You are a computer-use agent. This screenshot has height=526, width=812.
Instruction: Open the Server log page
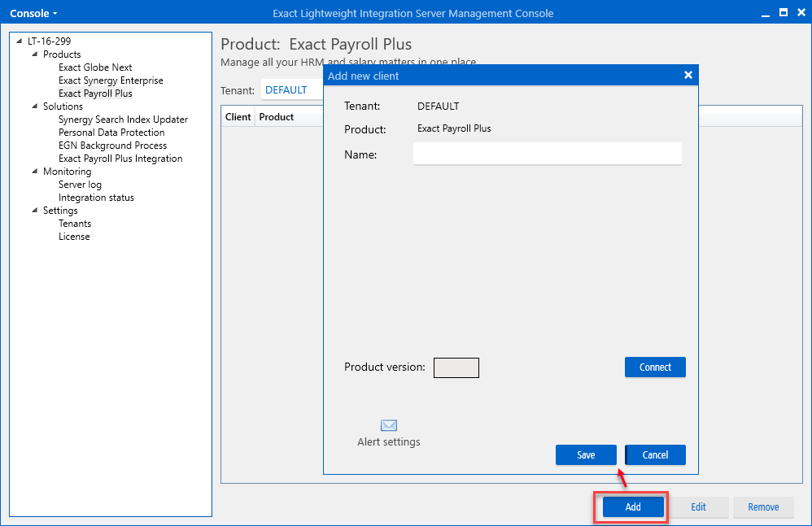click(x=80, y=185)
